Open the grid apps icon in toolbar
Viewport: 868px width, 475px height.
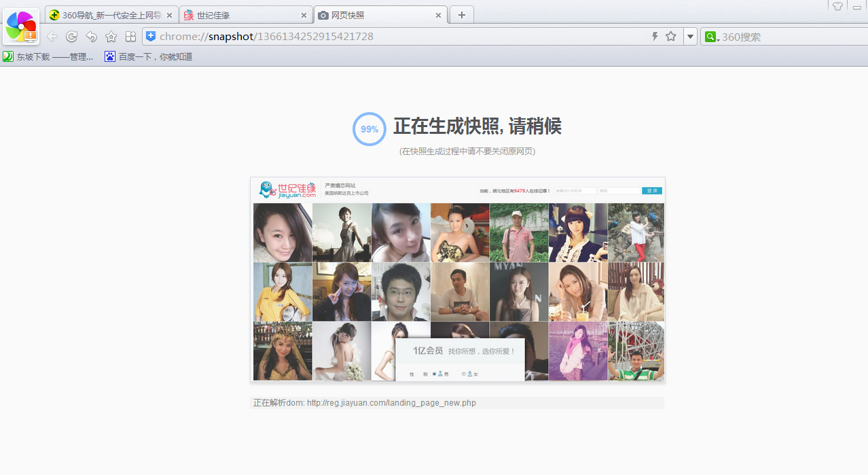[x=130, y=37]
